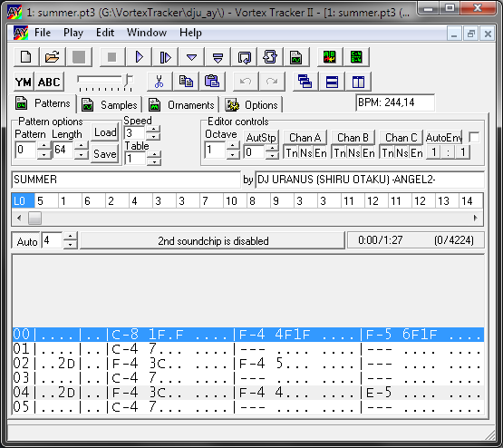Click the AutoEnv button
The image size is (503, 448).
coord(444,138)
